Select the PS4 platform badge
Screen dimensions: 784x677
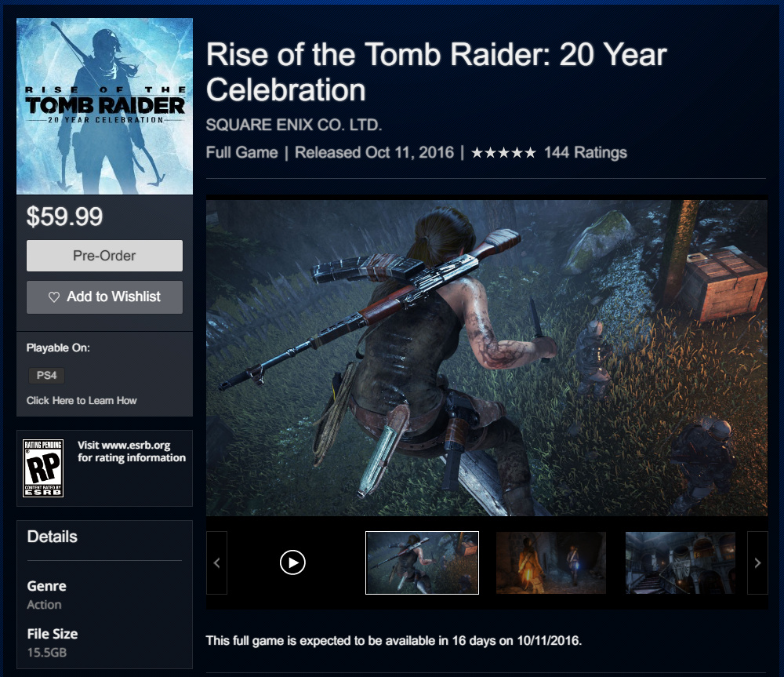46,375
